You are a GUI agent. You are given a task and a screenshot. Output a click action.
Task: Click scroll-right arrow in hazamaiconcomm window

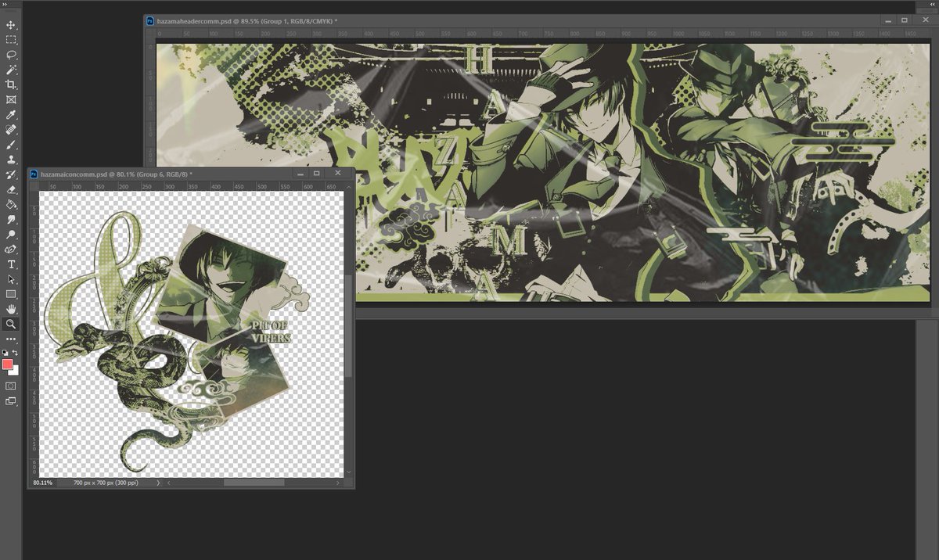click(x=339, y=483)
